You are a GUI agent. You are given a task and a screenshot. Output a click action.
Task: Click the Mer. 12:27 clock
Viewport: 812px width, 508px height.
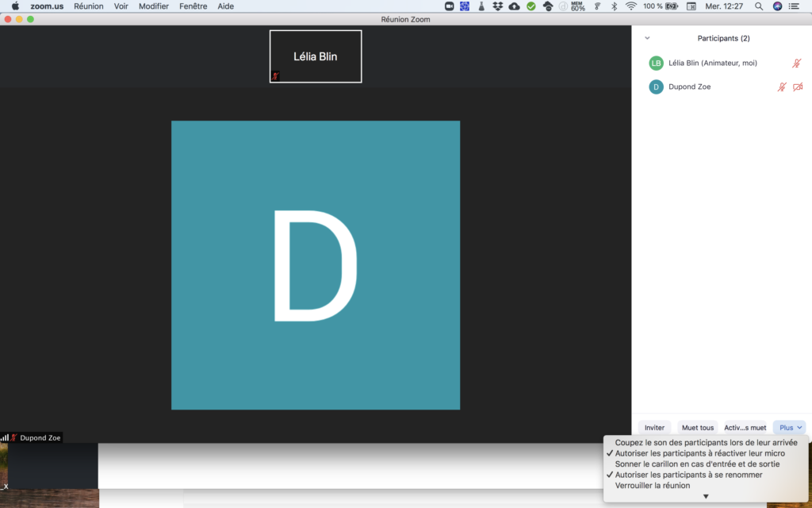[x=724, y=6]
